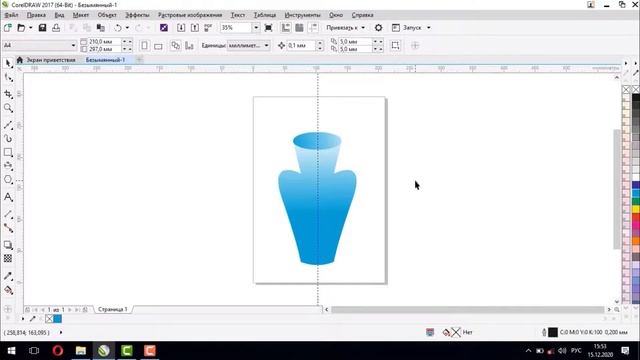The image size is (640, 360).
Task: Click the Export icon
Action: point(195,28)
